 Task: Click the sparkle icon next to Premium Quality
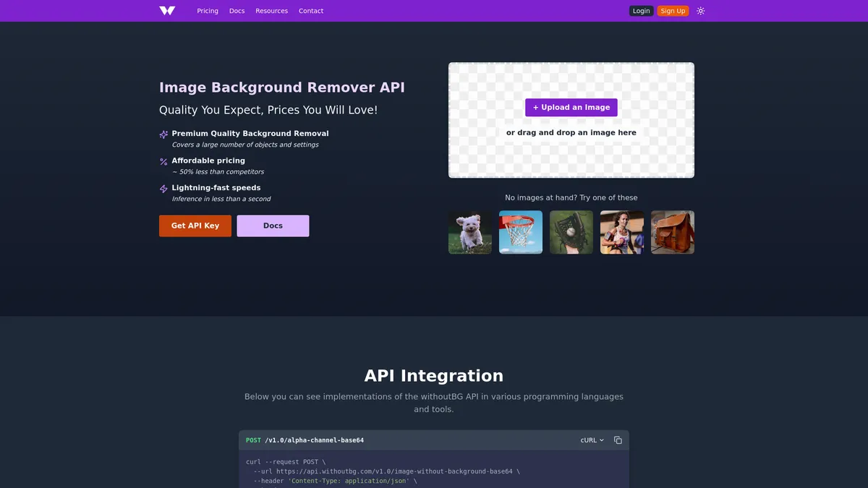point(163,134)
